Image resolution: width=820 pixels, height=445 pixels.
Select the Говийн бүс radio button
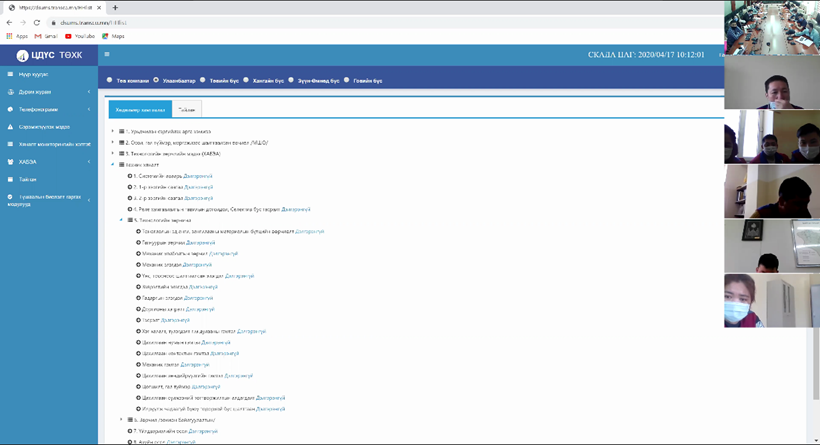[x=347, y=80]
